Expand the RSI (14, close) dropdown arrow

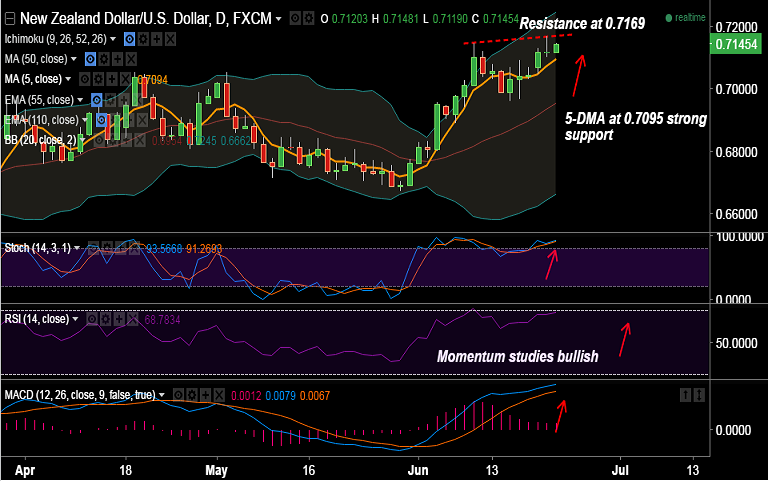point(75,319)
